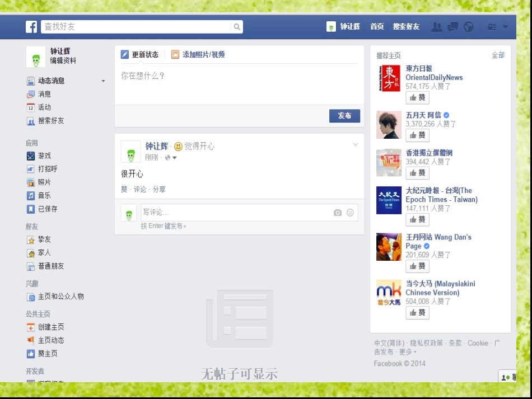Click the 条款 footer link
The width and height of the screenshot is (532, 399).
[455, 343]
